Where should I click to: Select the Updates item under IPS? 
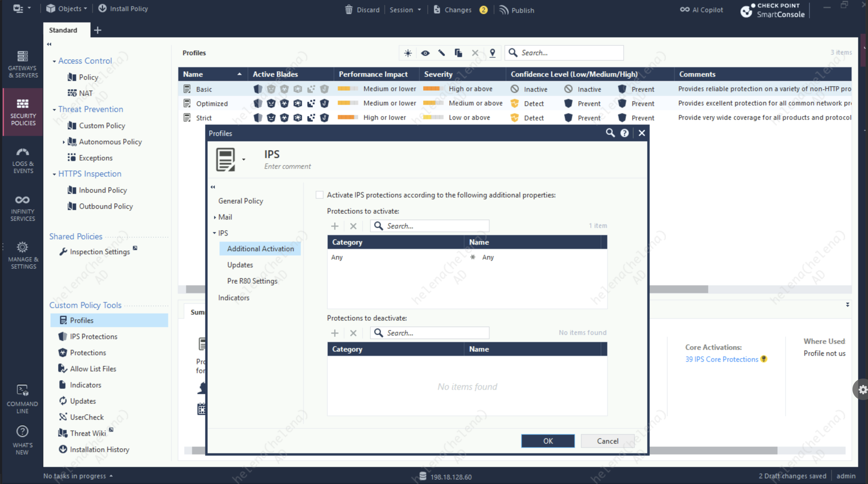coord(240,265)
